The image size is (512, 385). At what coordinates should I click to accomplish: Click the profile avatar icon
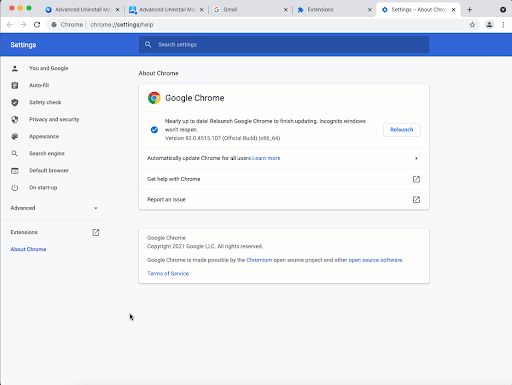(x=489, y=25)
